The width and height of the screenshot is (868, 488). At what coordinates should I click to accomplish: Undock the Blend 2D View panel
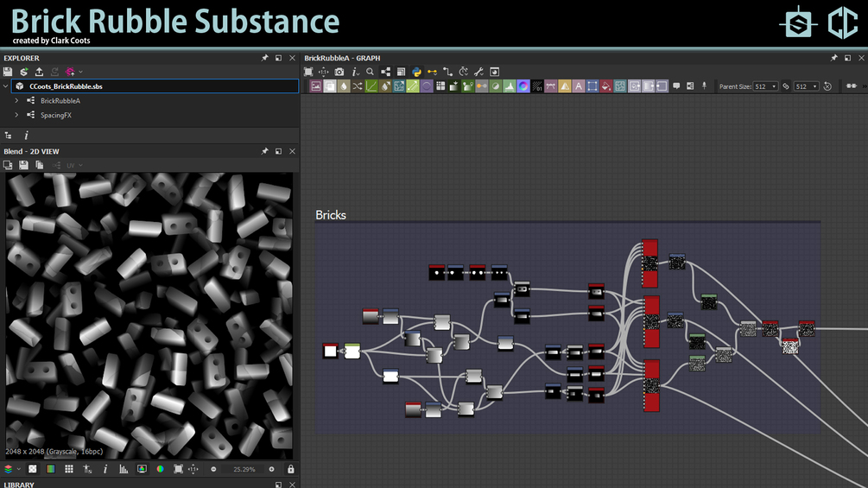[x=278, y=151]
